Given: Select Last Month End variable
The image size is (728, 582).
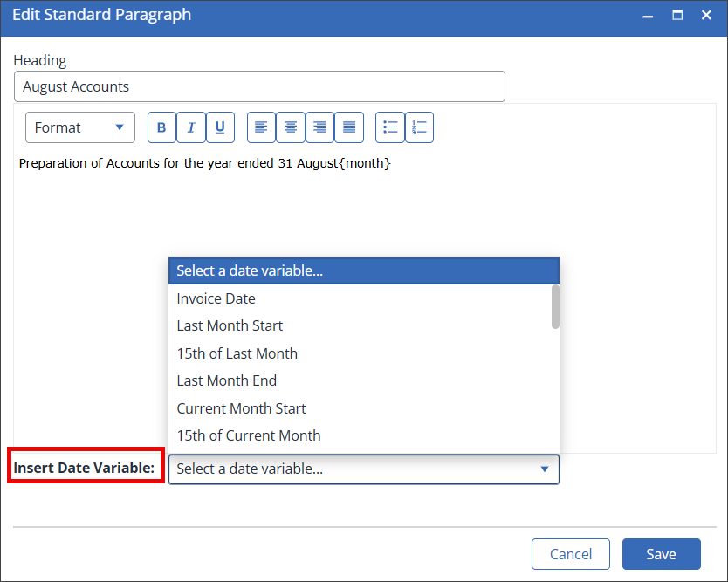Looking at the screenshot, I should click(226, 380).
